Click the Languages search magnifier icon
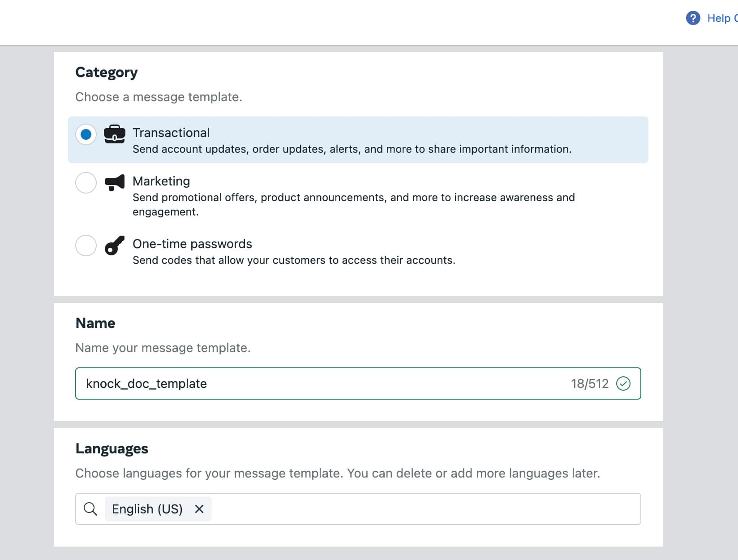This screenshot has height=560, width=738. coord(90,509)
